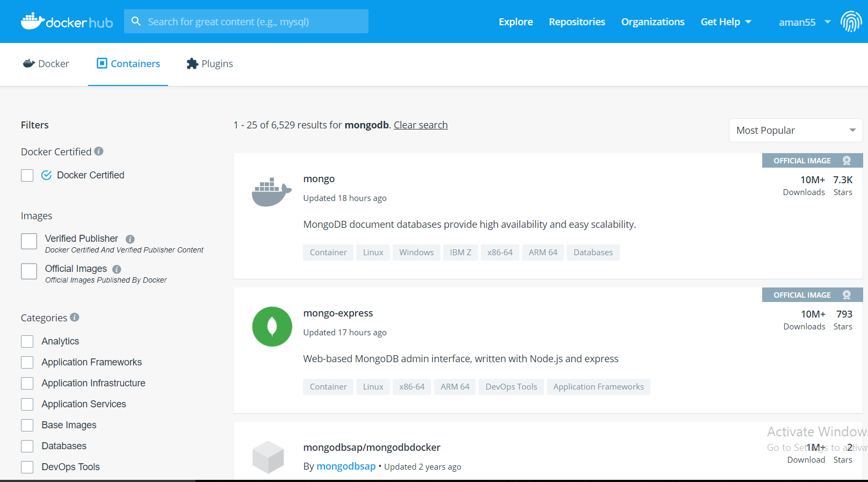Open Repositories in the top navigation
The image size is (868, 482).
(577, 22)
